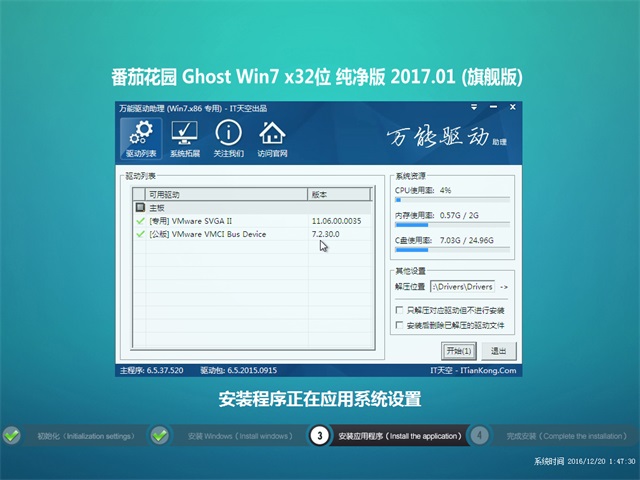Enable 安装后删除已解压的驱动文件 checkbox

click(x=399, y=325)
